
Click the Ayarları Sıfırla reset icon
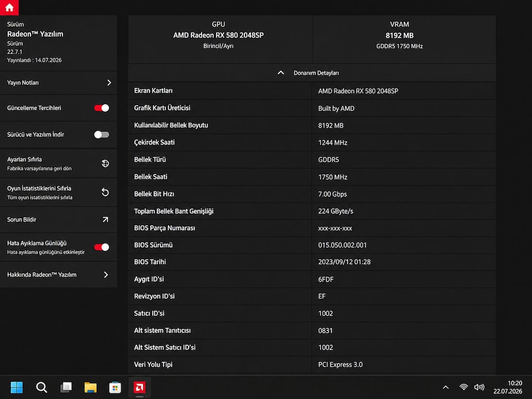(105, 164)
